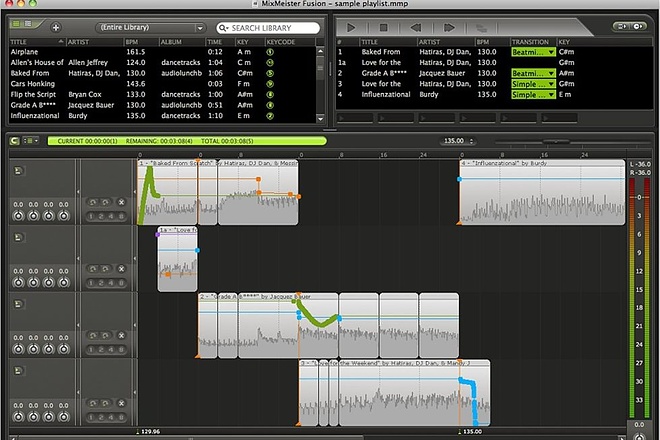The height and width of the screenshot is (440, 660).
Task: Click keycode icon for Airplane row
Action: point(270,52)
